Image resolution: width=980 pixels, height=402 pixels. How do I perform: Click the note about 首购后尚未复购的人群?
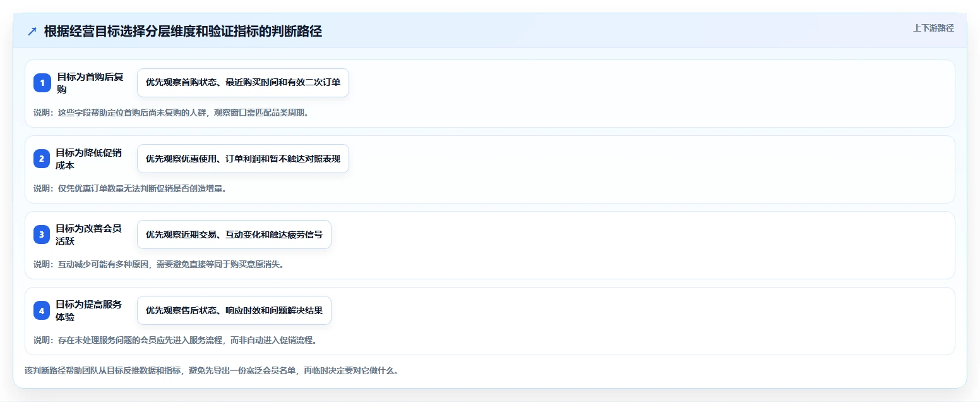[x=171, y=113]
